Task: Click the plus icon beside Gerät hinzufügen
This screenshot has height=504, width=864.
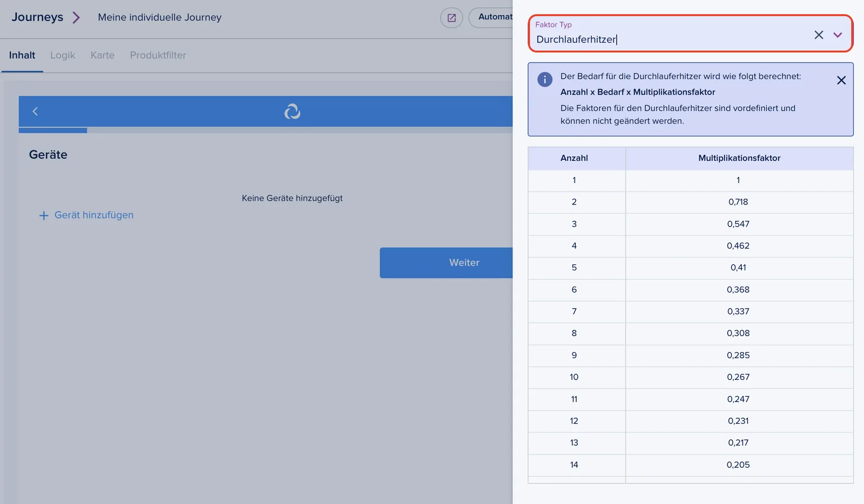Action: 44,215
